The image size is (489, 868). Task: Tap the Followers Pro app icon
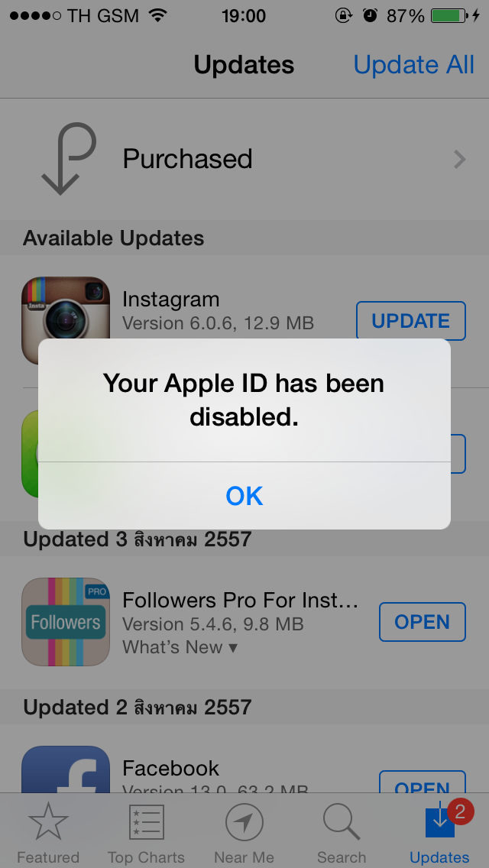click(66, 622)
